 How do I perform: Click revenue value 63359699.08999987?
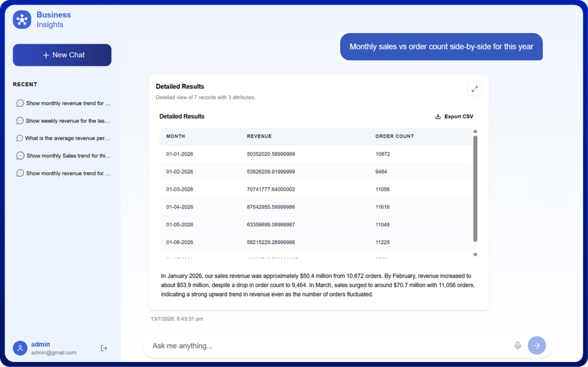pyautogui.click(x=271, y=225)
